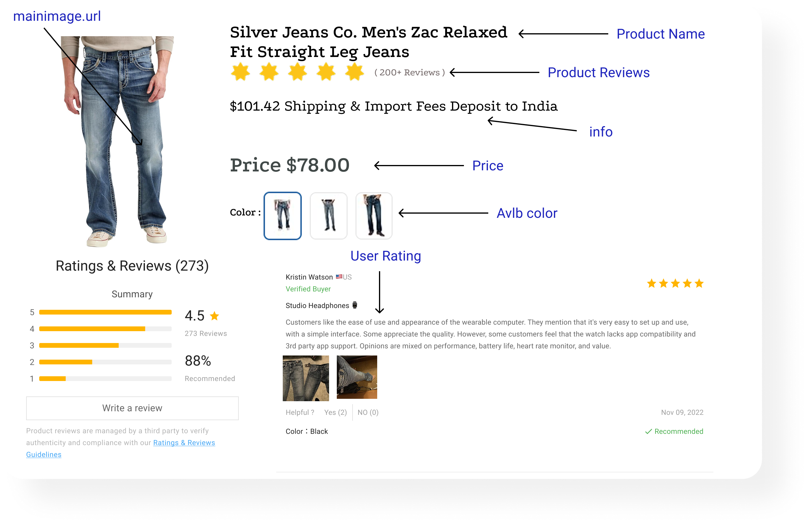The image size is (812, 527).
Task: Open the (200+ Reviews) link
Action: click(409, 73)
